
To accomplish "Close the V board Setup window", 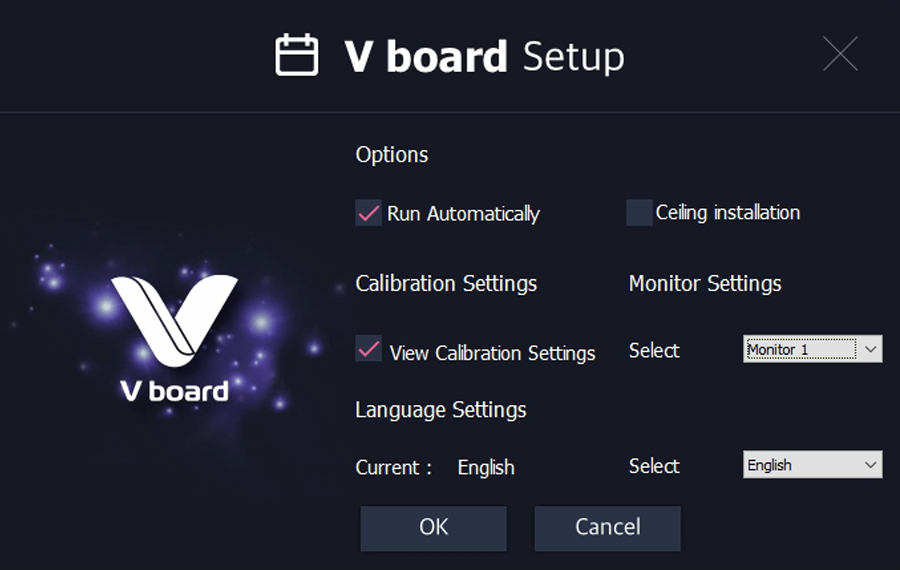I will pyautogui.click(x=840, y=54).
